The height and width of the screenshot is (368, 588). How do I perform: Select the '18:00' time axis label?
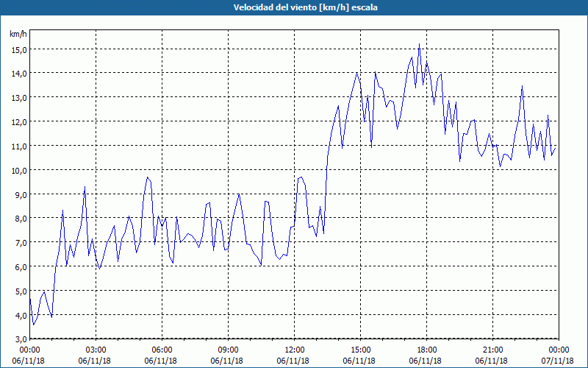(x=426, y=350)
